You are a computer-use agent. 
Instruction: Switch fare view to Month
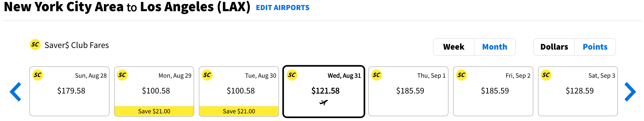point(495,47)
